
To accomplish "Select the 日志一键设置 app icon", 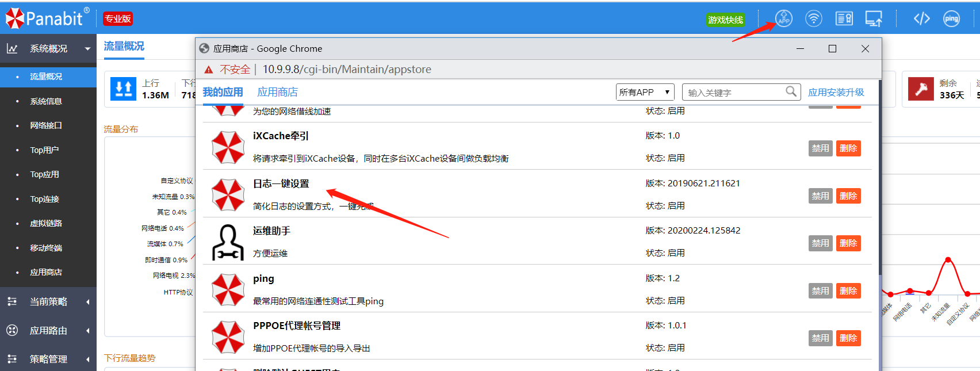I will (x=228, y=194).
